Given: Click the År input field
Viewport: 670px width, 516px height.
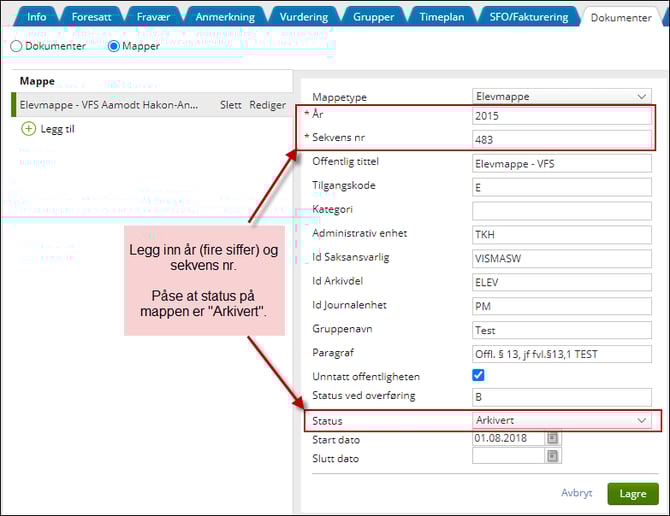Looking at the screenshot, I should pos(562,117).
